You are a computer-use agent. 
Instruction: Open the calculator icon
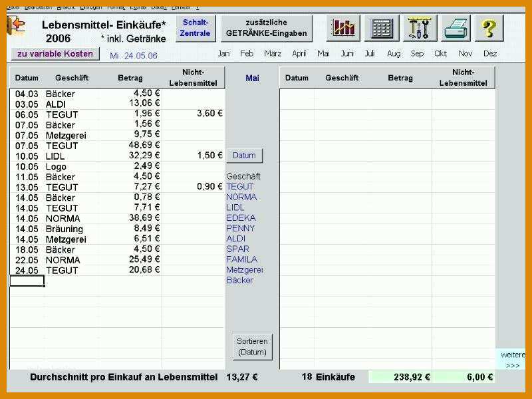[382, 28]
